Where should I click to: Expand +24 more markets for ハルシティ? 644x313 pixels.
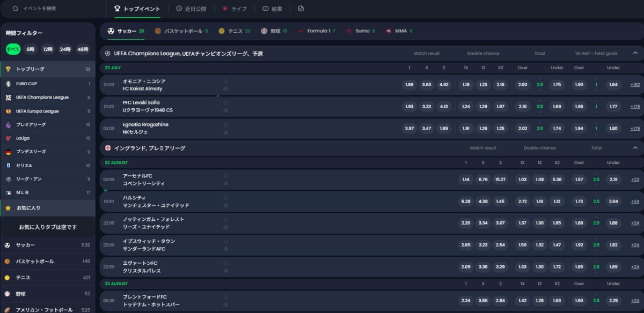point(635,202)
